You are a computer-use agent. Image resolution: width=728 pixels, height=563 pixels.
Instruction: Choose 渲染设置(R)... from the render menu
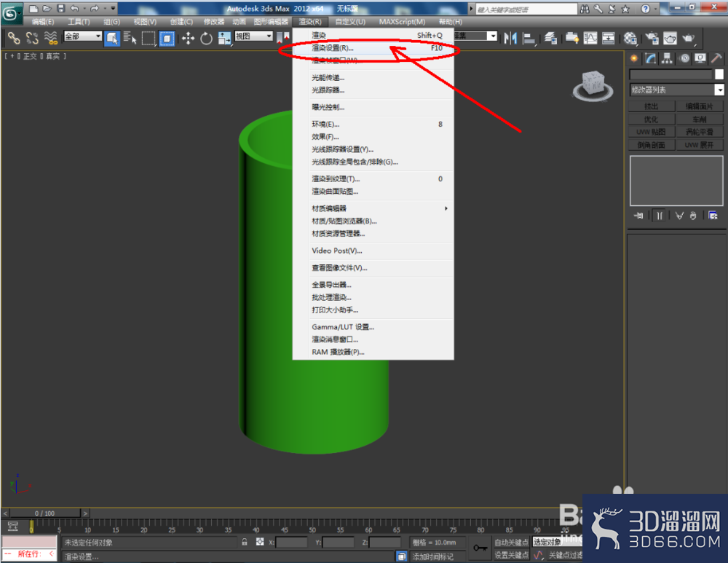[x=373, y=48]
